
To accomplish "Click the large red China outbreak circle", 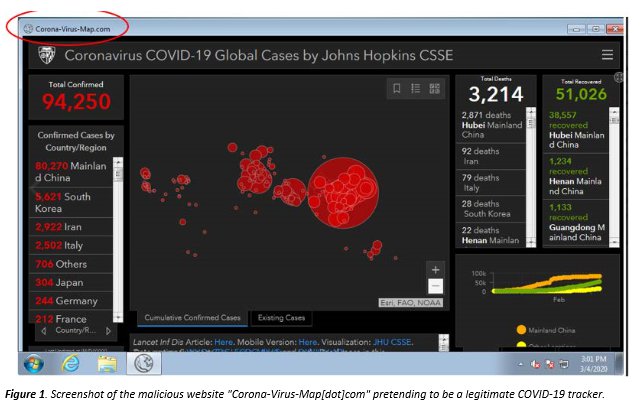I will (343, 193).
